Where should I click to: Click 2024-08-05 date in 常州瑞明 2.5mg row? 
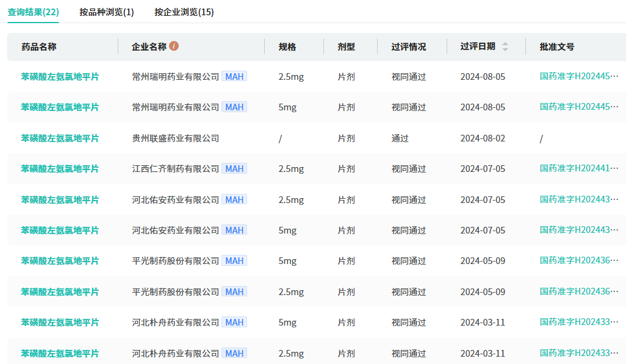coord(483,77)
